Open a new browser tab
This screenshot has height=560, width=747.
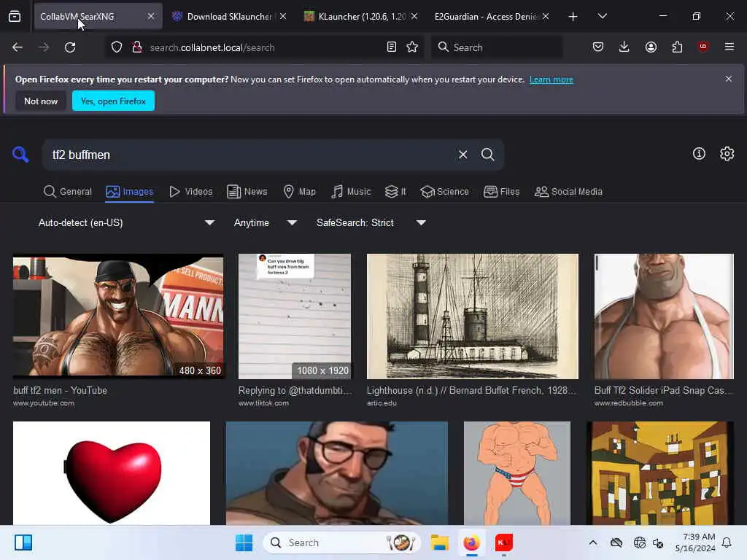point(573,17)
